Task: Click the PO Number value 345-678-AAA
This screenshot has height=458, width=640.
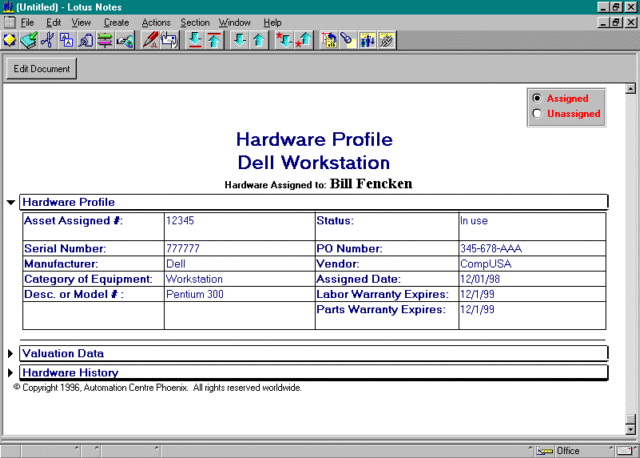Action: tap(491, 249)
